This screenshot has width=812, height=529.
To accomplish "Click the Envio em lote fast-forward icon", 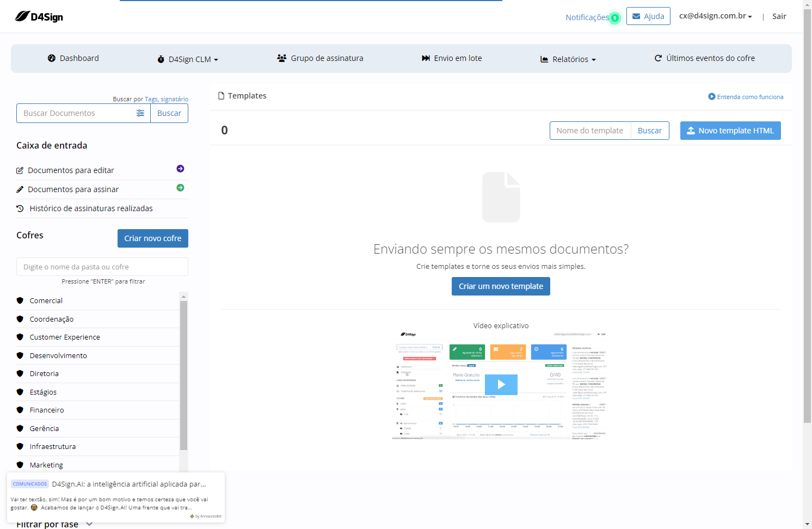I will pos(426,58).
